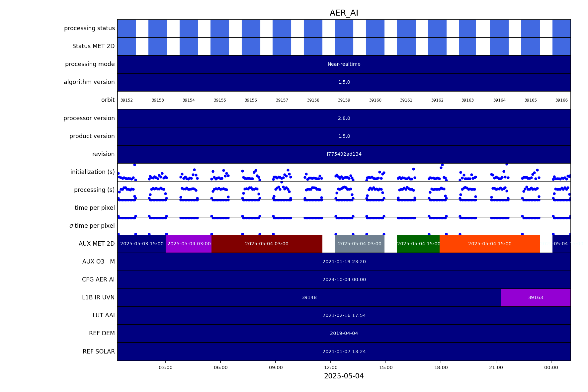The width and height of the screenshot is (588, 392).
Task: Select the Near-realtime processing mode bar
Action: pos(344,64)
